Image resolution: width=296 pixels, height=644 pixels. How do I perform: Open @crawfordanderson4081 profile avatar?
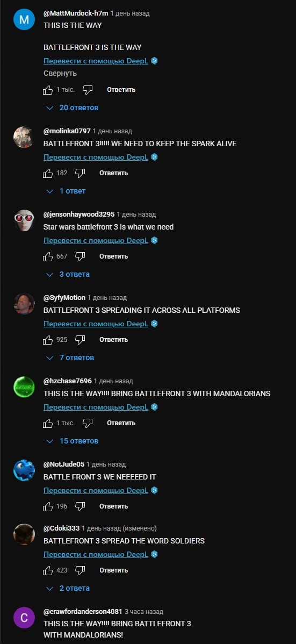coord(24,618)
